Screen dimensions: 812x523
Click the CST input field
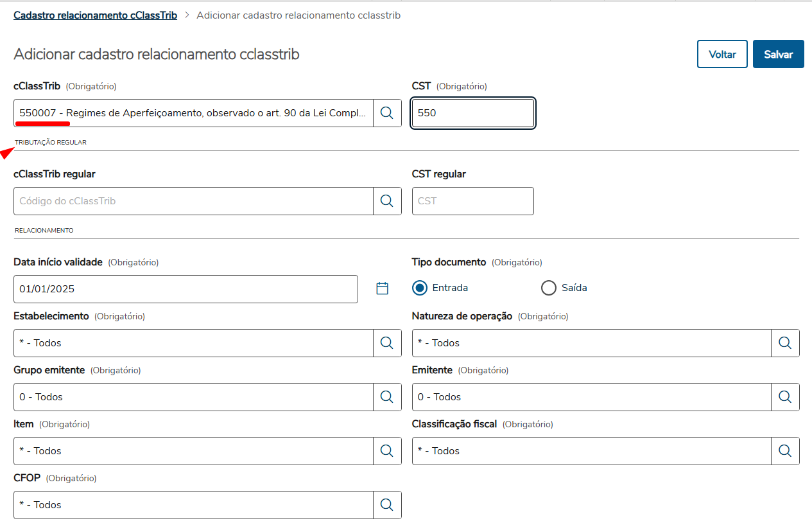coord(472,113)
